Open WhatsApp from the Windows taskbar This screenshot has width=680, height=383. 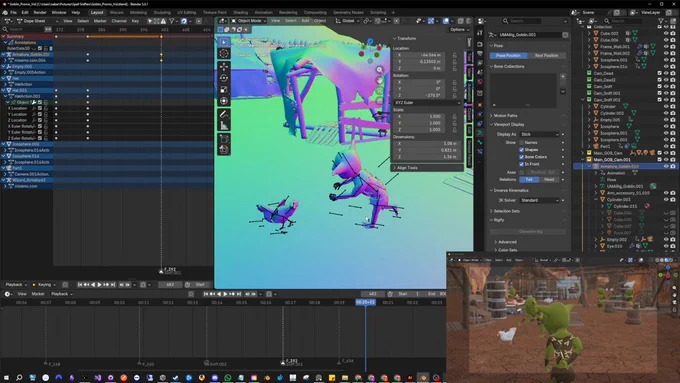[x=228, y=377]
